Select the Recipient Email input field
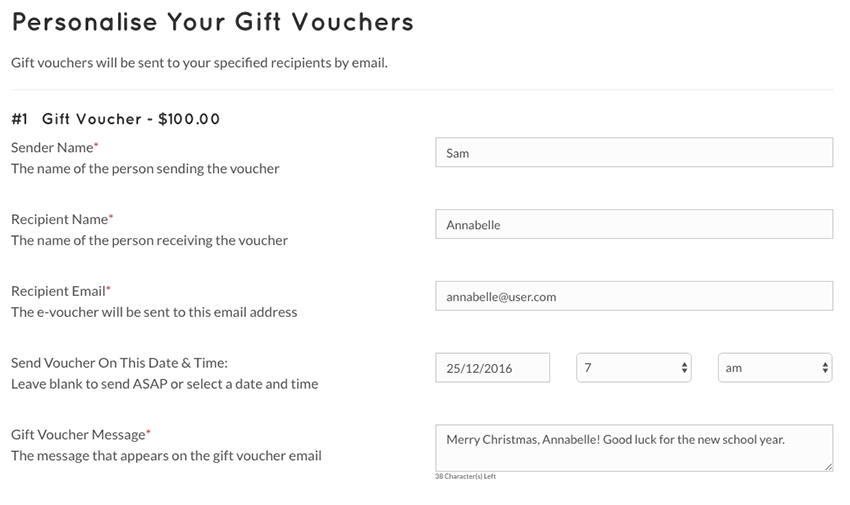 click(x=634, y=296)
